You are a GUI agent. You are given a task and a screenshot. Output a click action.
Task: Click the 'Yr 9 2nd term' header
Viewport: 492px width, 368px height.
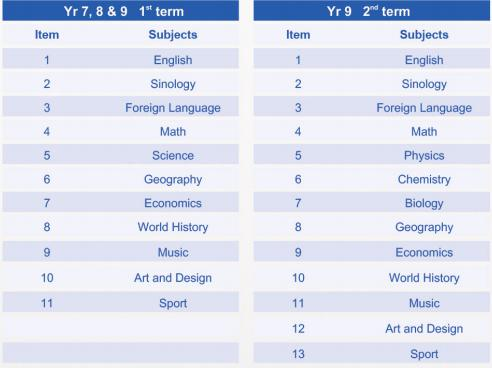point(372,11)
